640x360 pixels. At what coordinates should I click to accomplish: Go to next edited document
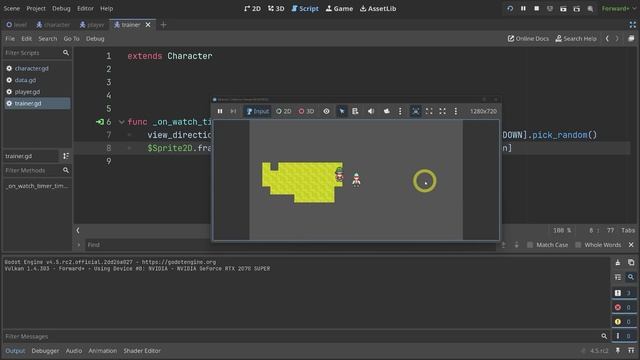[x=617, y=39]
